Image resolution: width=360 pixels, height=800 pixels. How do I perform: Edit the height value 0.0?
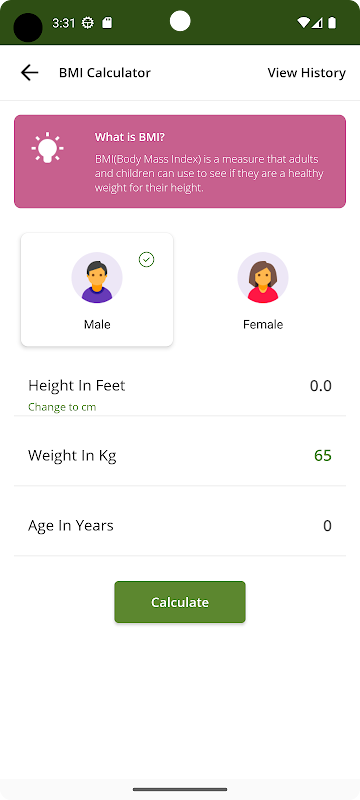point(321,386)
